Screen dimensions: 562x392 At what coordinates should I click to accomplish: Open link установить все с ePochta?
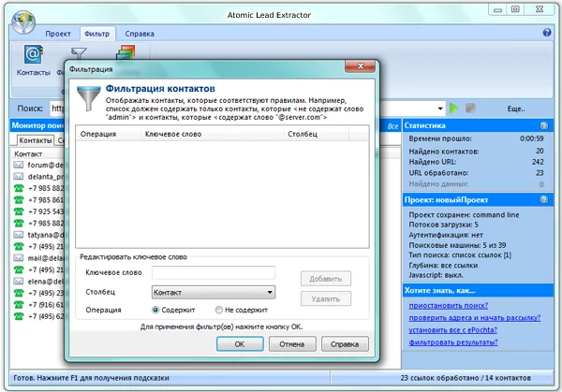pos(453,330)
